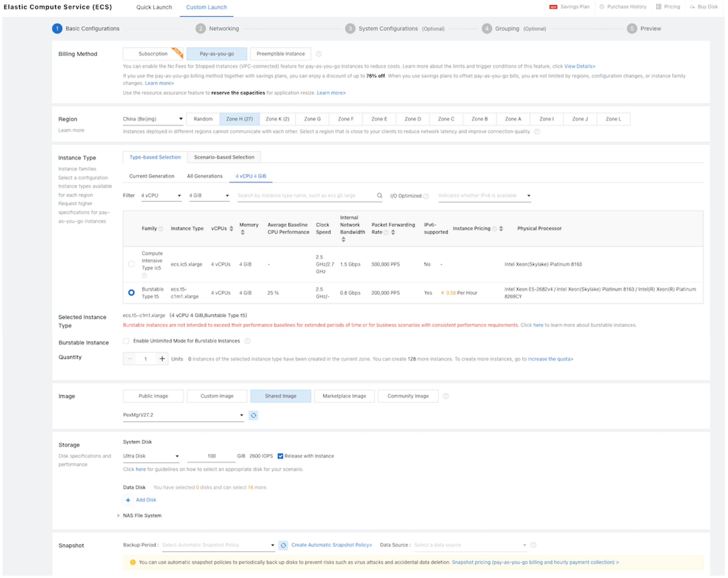This screenshot has width=728, height=578.
Task: Click refresh icon next to snapshot policy dropdown
Action: (283, 545)
